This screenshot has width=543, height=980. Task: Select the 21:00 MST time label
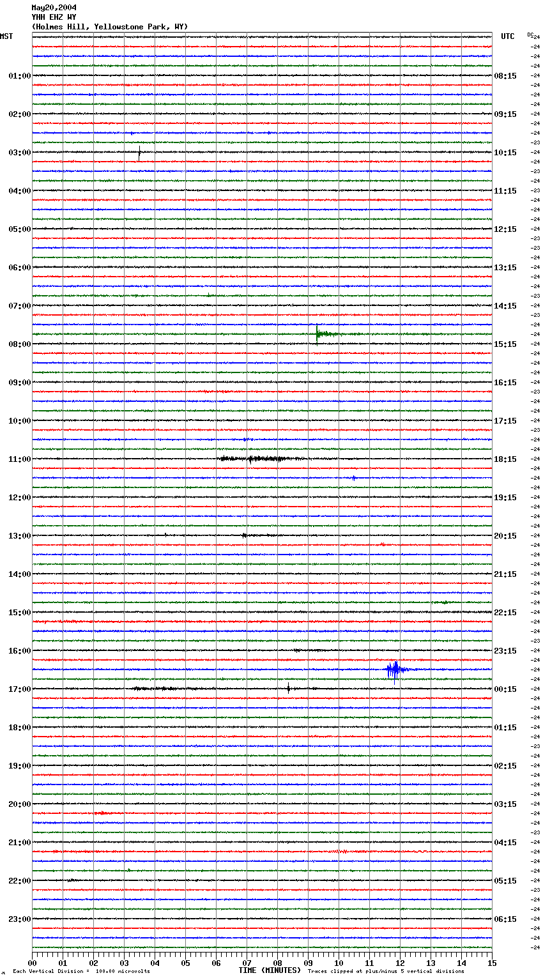tap(19, 843)
